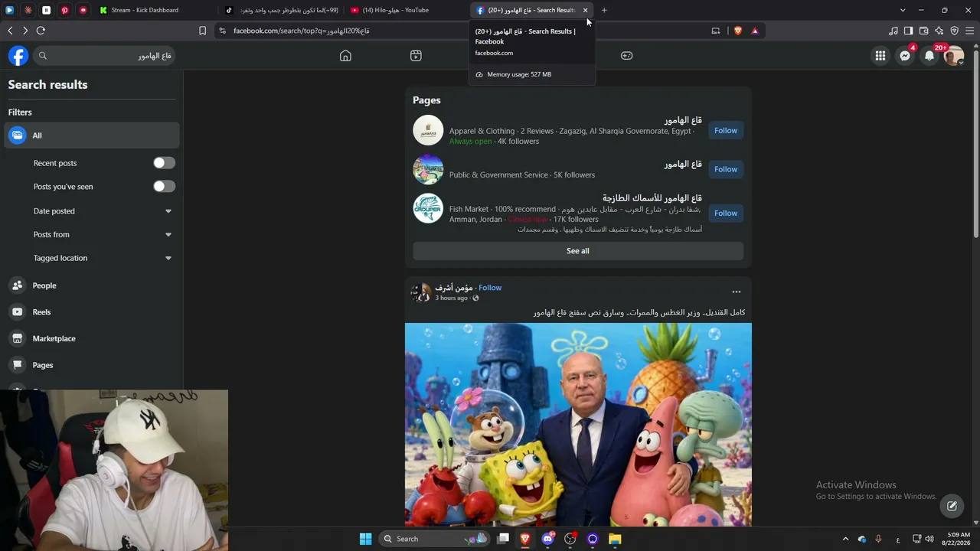Open the Public & Government Service page avatar
980x551 pixels.
tap(428, 169)
